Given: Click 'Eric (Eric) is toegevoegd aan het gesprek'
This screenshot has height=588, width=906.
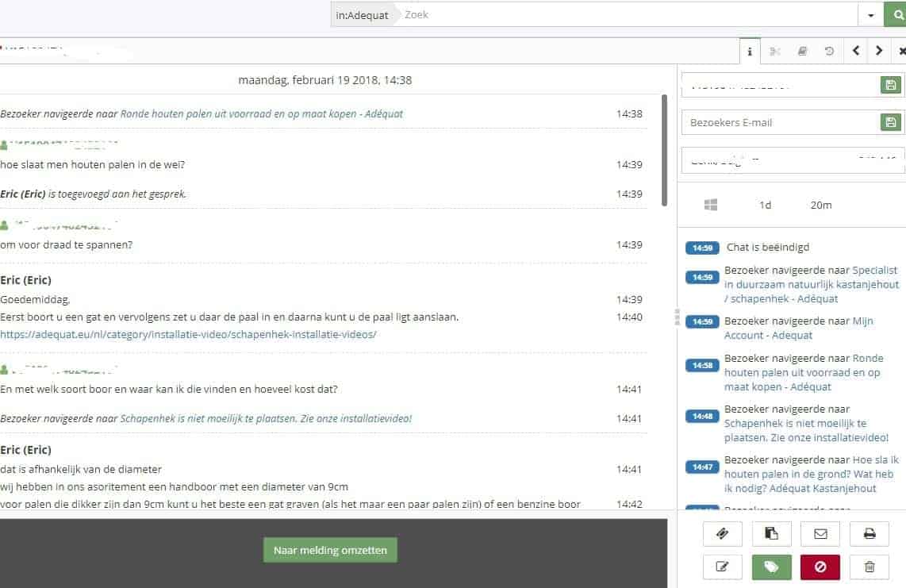Looking at the screenshot, I should [93, 194].
